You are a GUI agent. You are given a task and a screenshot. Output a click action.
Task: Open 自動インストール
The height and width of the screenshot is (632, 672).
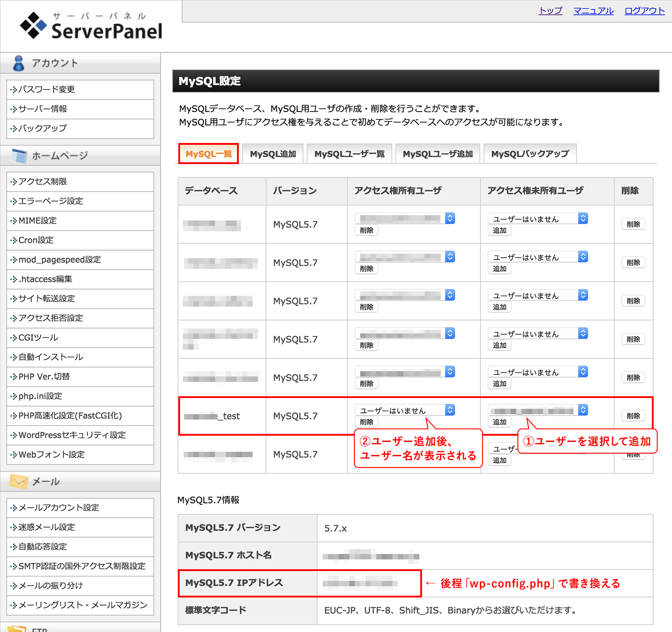pos(81,357)
